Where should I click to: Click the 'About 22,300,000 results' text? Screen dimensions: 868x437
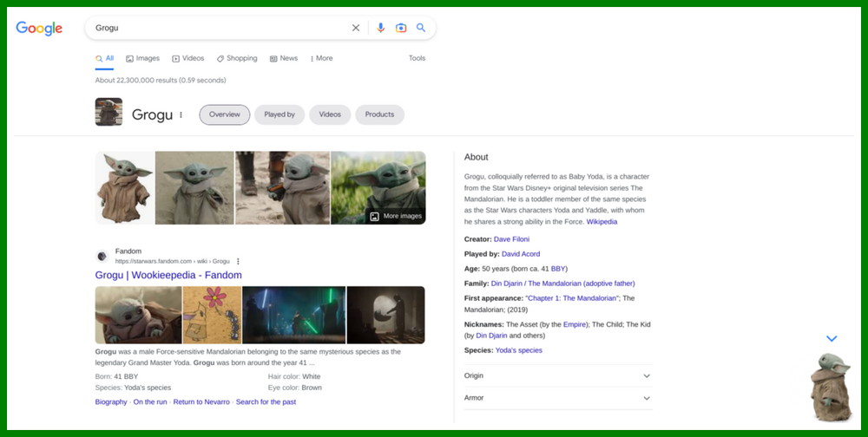click(x=161, y=81)
